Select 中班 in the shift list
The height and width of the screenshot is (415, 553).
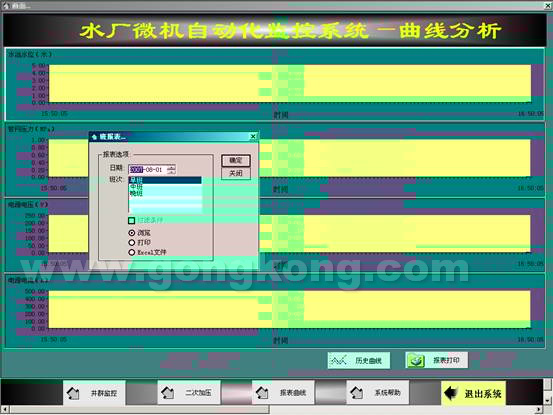tap(165, 187)
